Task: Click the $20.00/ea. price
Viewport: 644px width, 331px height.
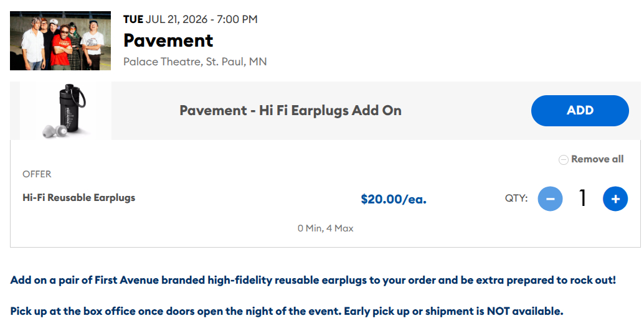Action: click(394, 199)
